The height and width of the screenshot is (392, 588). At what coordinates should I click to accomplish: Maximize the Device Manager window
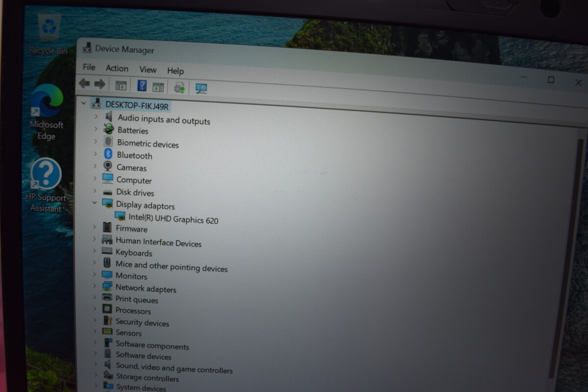click(551, 80)
